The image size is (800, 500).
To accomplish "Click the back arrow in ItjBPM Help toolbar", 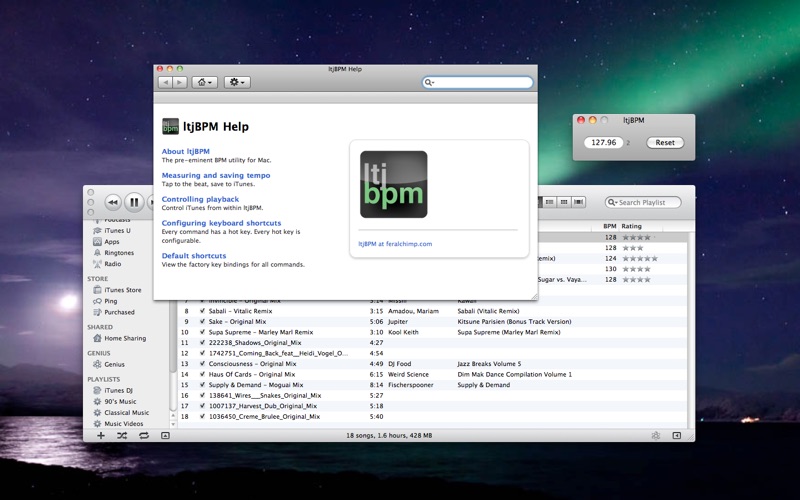I will [165, 82].
